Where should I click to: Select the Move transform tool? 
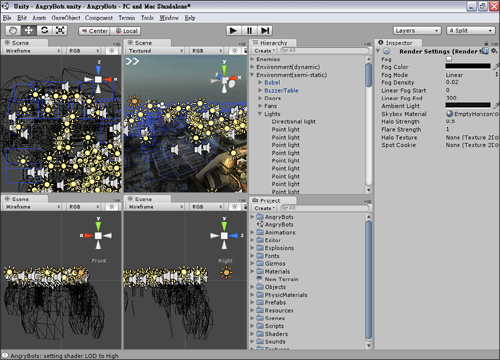point(29,31)
